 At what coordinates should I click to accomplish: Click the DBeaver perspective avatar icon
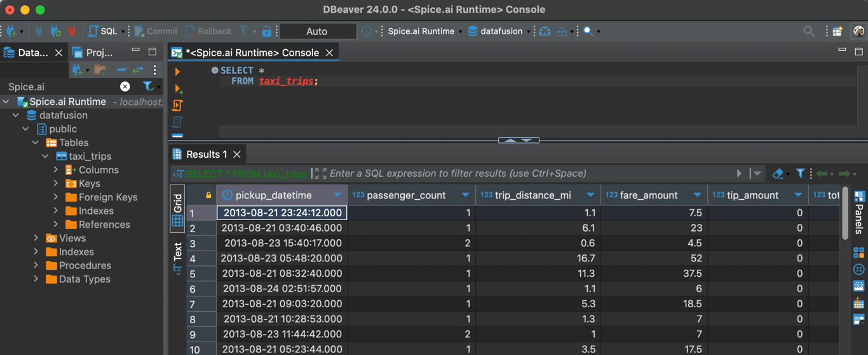tap(858, 31)
